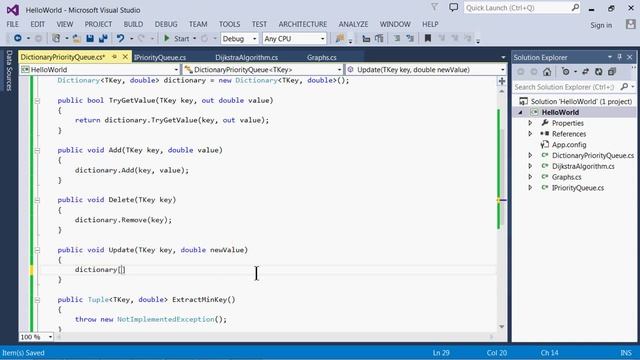The width and height of the screenshot is (640, 360).
Task: Select App.config in Solution Explorer
Action: point(569,144)
